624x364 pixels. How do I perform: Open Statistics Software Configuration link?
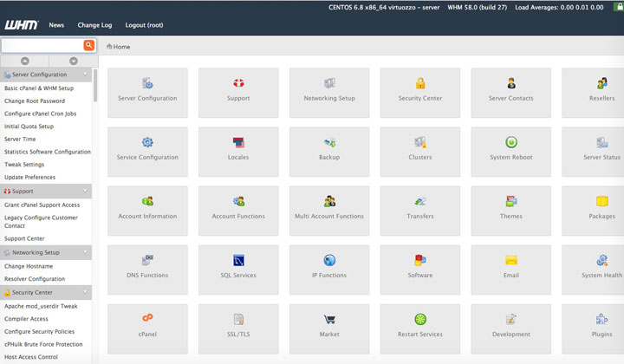[48, 152]
